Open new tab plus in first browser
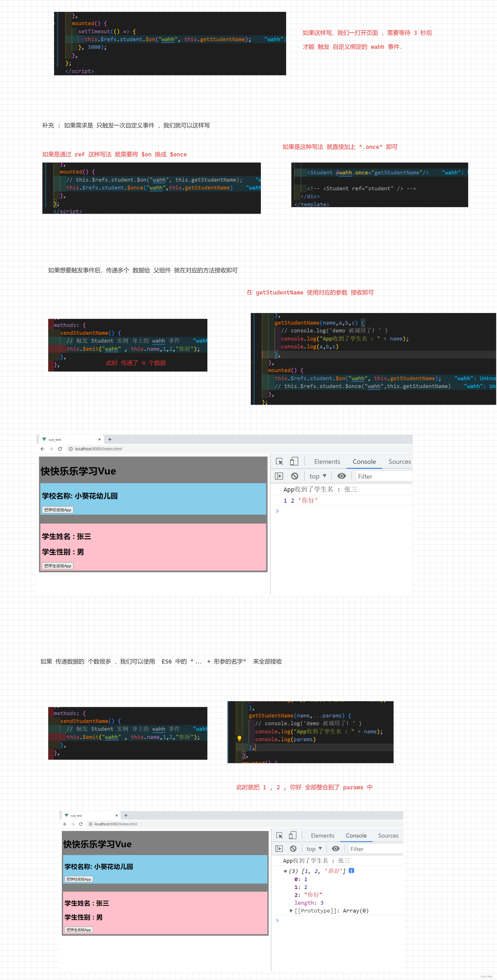Image resolution: width=497 pixels, height=980 pixels. tap(110, 439)
